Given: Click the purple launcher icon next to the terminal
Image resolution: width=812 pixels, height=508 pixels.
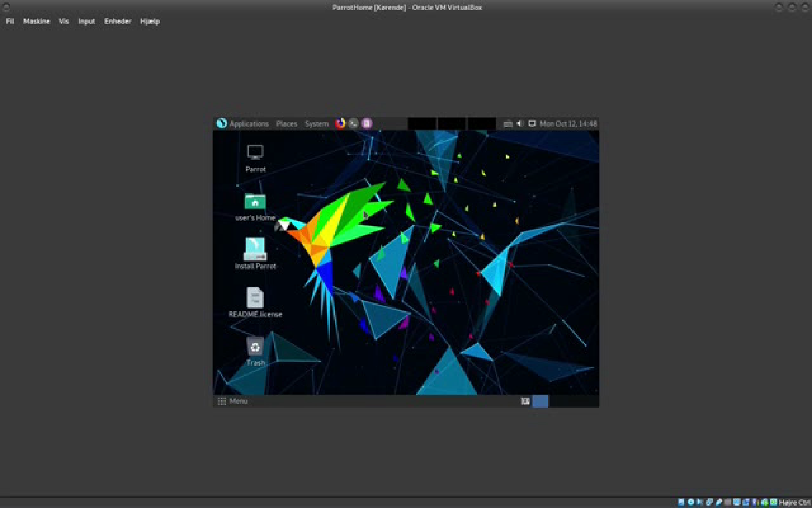Looking at the screenshot, I should (x=367, y=123).
